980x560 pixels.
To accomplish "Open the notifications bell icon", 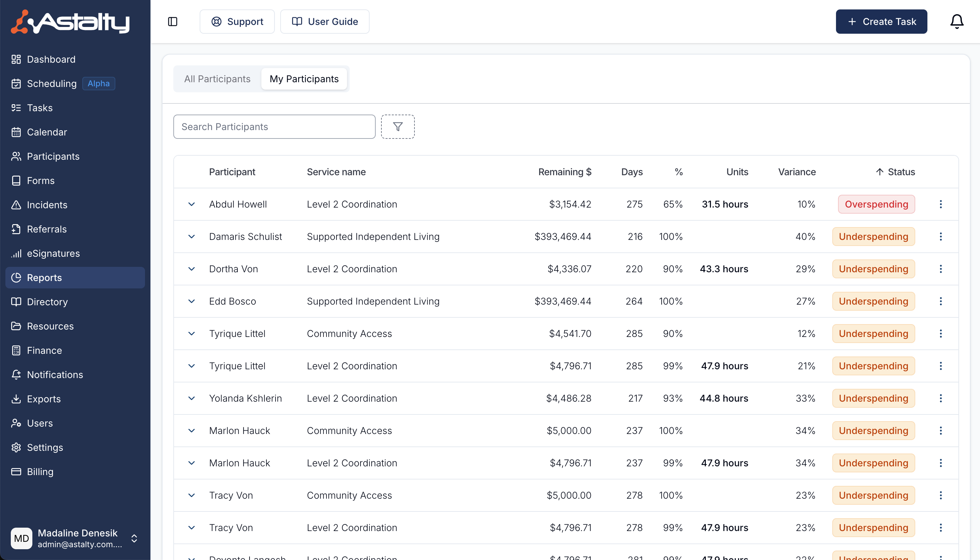I will [956, 22].
